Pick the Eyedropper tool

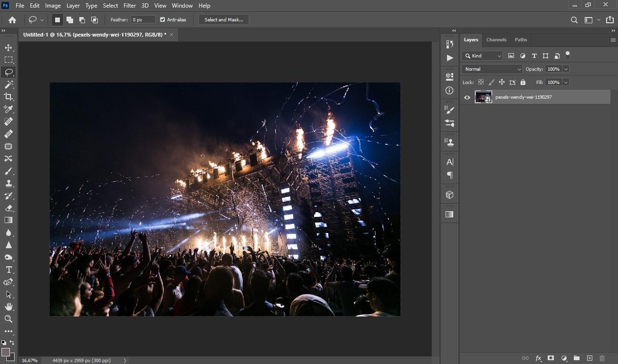(x=9, y=109)
